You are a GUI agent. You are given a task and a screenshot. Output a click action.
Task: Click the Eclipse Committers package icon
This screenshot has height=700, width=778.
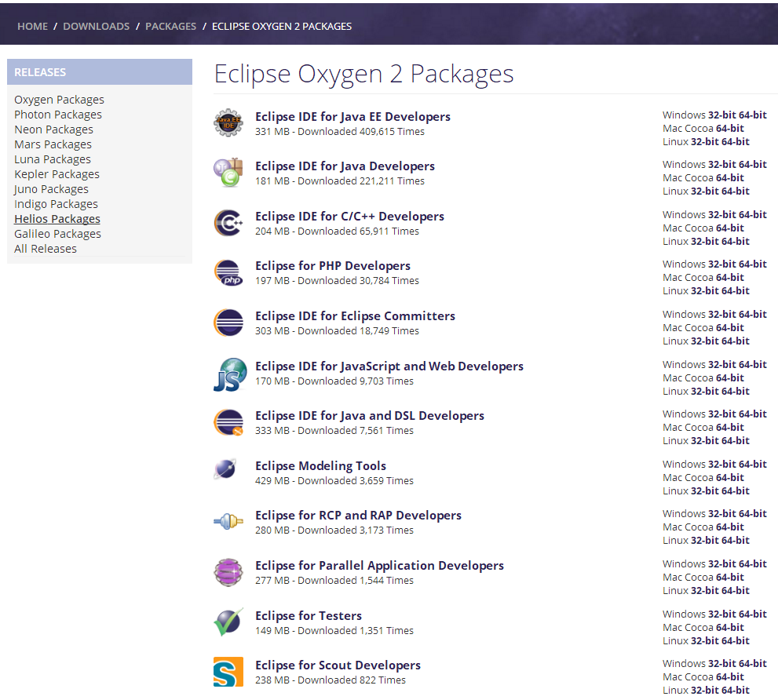[x=228, y=323]
